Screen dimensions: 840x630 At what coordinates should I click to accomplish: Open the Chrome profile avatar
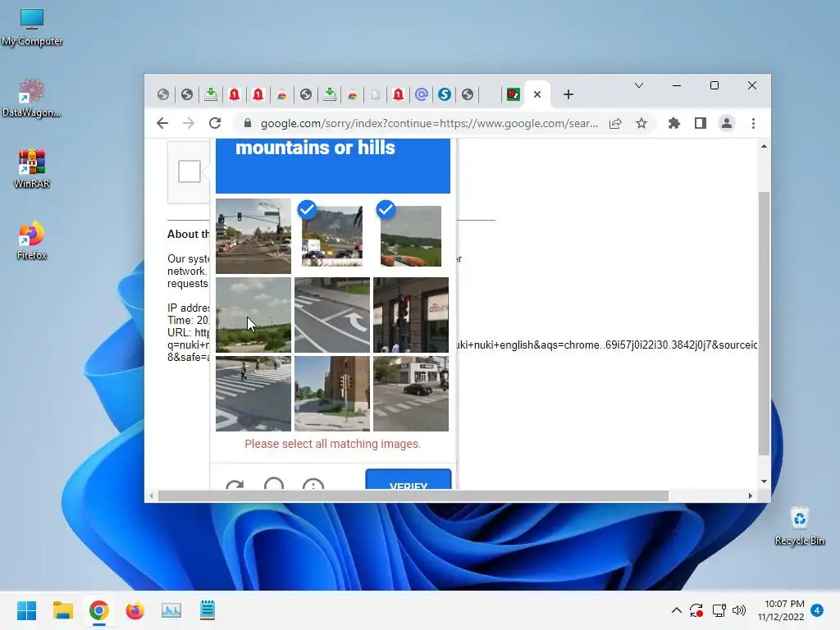click(727, 123)
